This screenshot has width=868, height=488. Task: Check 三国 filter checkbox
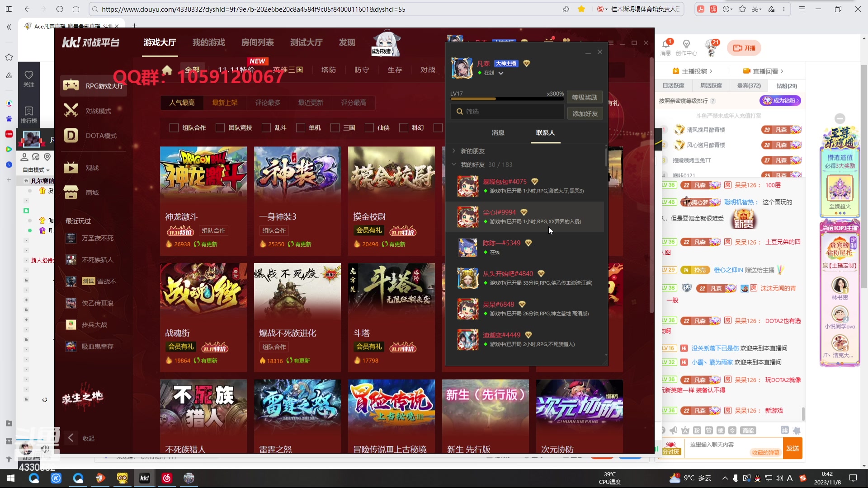(335, 128)
